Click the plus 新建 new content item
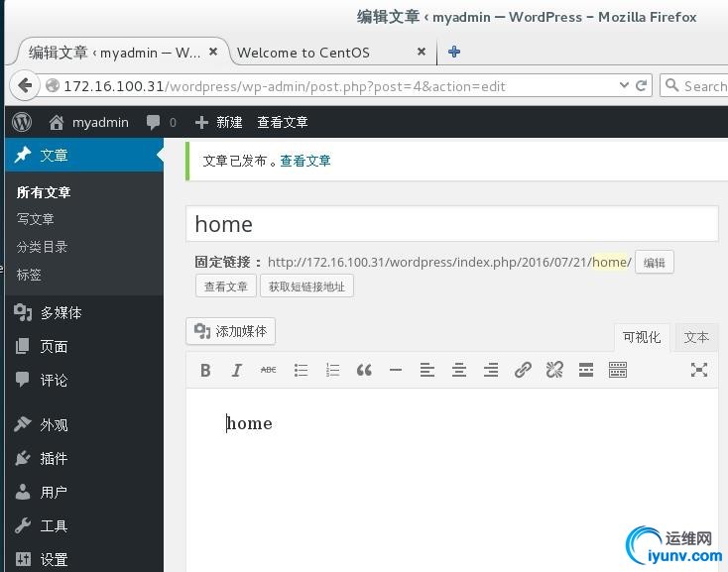728x572 pixels. tap(219, 123)
